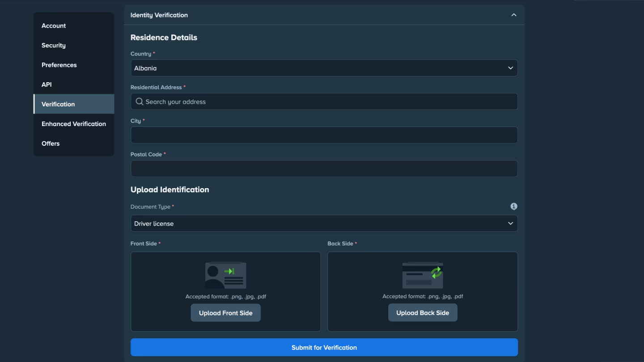Open Enhanced Verification in the sidebar
Screen dimensions: 644x362
pos(74,124)
